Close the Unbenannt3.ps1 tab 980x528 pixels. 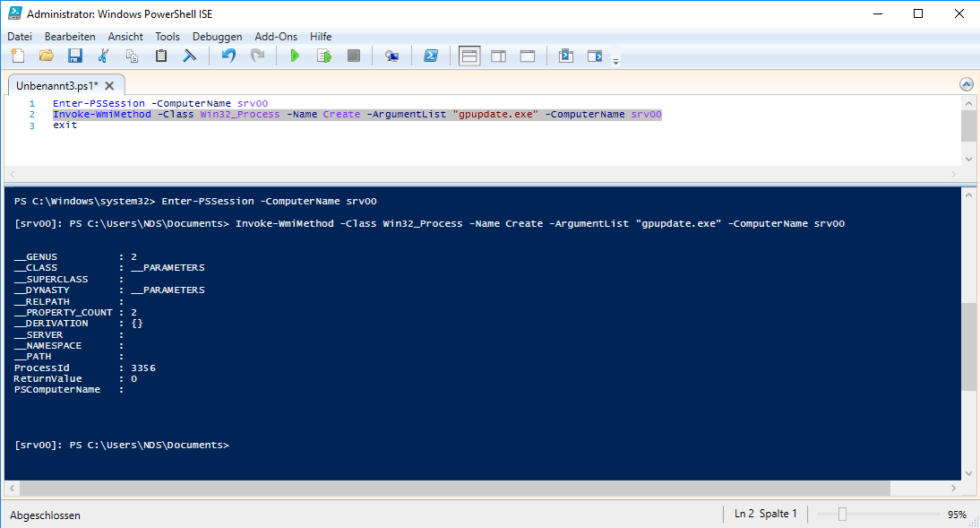(109, 86)
